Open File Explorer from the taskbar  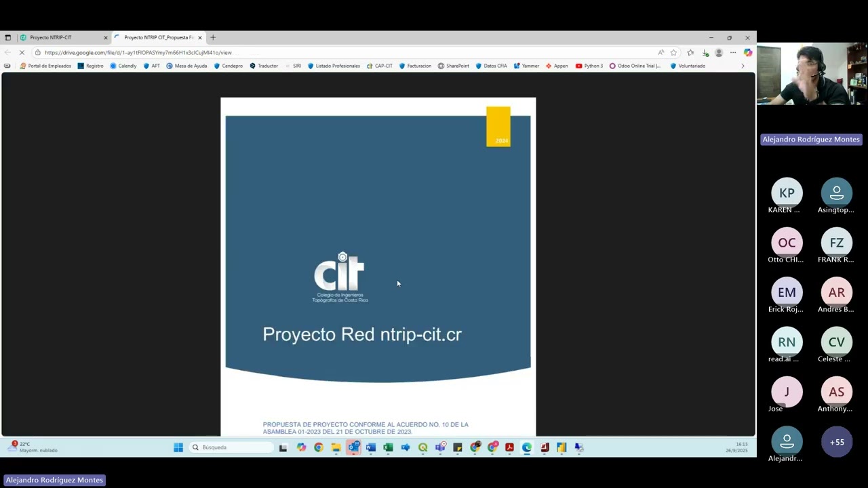pos(336,447)
